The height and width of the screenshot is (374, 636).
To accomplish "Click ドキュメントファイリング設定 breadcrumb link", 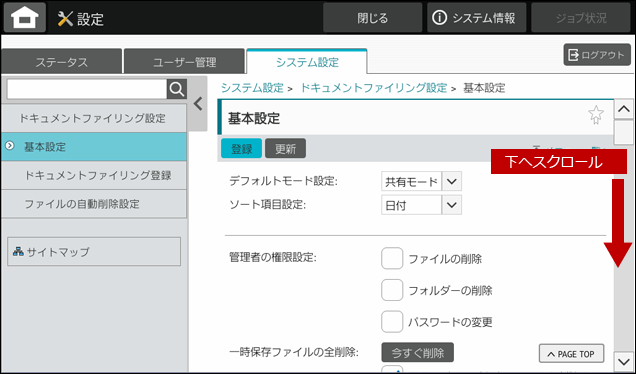I will click(x=373, y=88).
